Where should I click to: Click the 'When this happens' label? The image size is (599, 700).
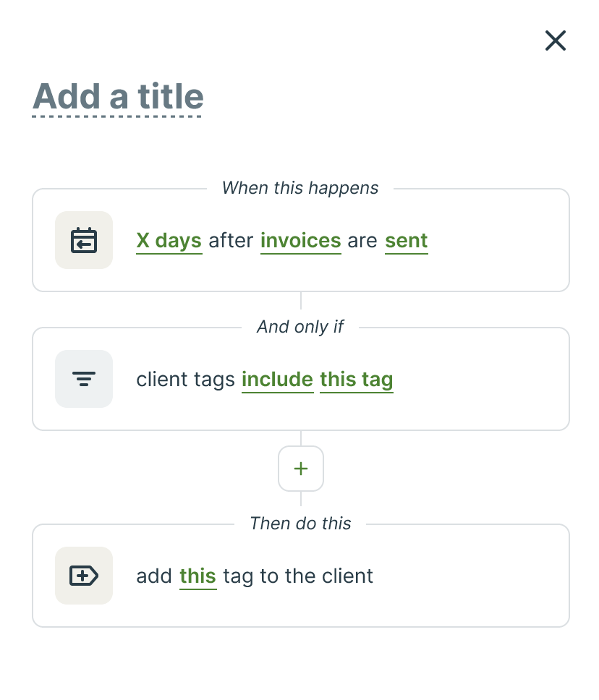click(x=300, y=188)
